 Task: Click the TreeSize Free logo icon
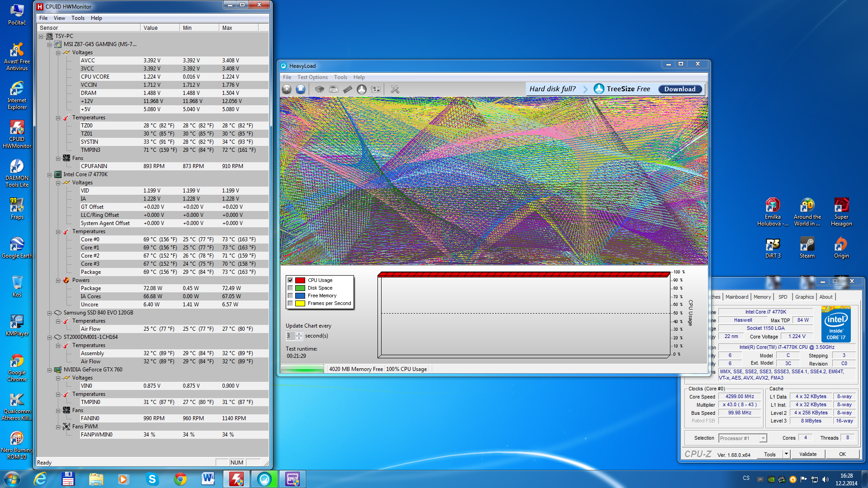point(599,89)
